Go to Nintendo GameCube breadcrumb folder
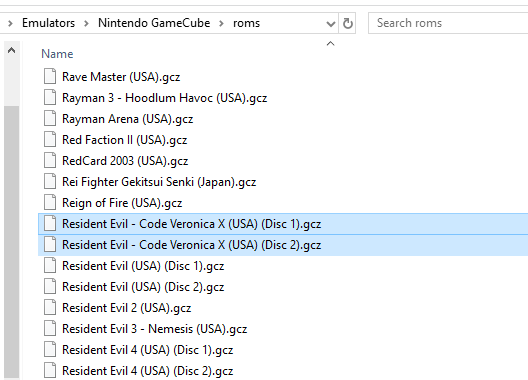The height and width of the screenshot is (380, 528). 154,23
